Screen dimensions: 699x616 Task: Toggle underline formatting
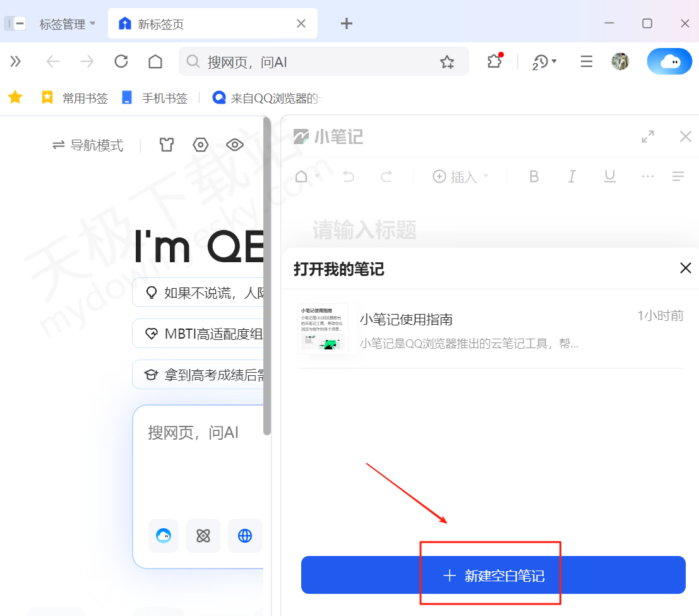coord(610,177)
